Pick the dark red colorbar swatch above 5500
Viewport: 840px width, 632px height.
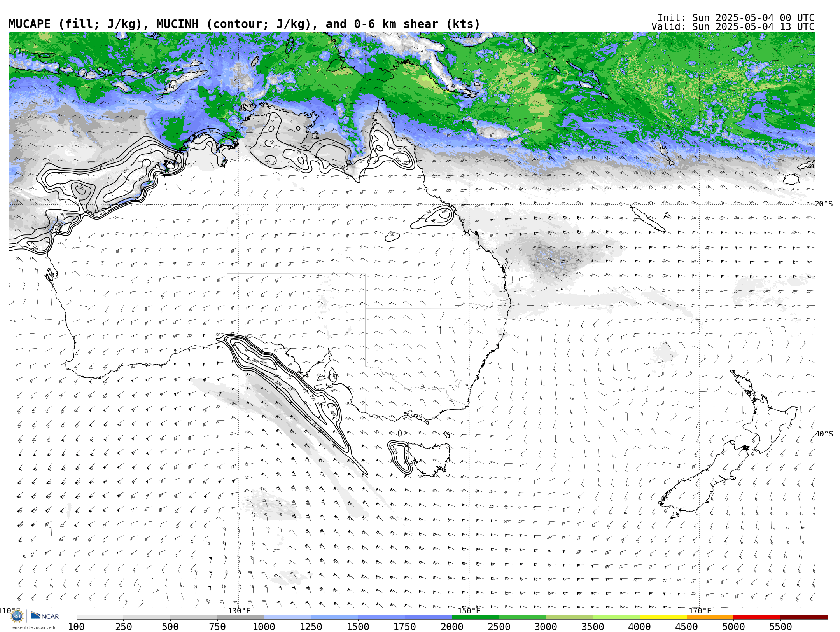(x=804, y=617)
